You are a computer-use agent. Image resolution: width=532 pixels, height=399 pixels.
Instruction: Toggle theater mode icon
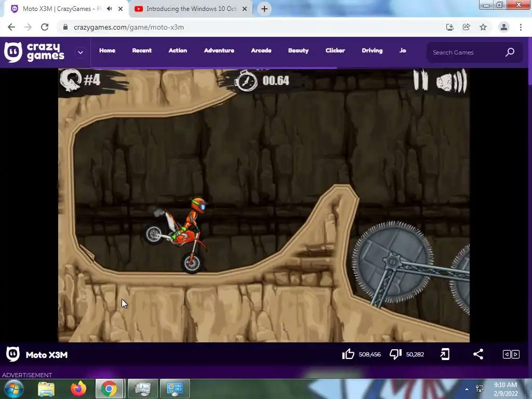coord(511,354)
